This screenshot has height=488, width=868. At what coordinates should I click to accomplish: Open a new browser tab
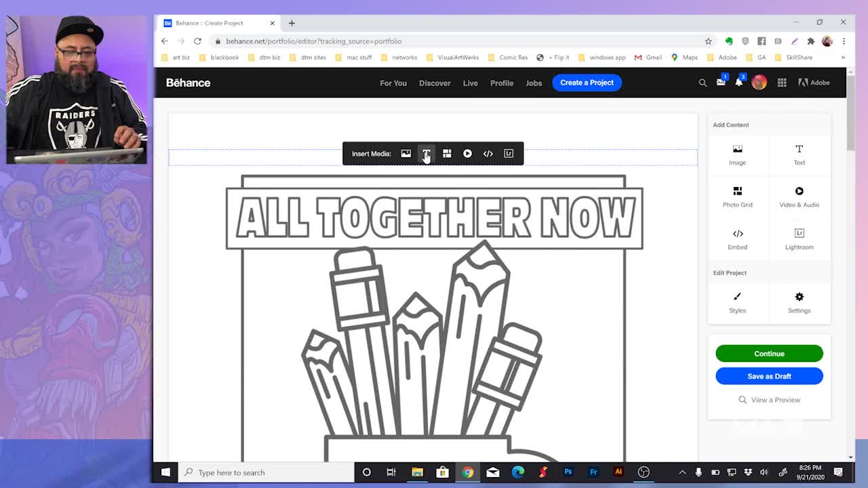(x=292, y=23)
